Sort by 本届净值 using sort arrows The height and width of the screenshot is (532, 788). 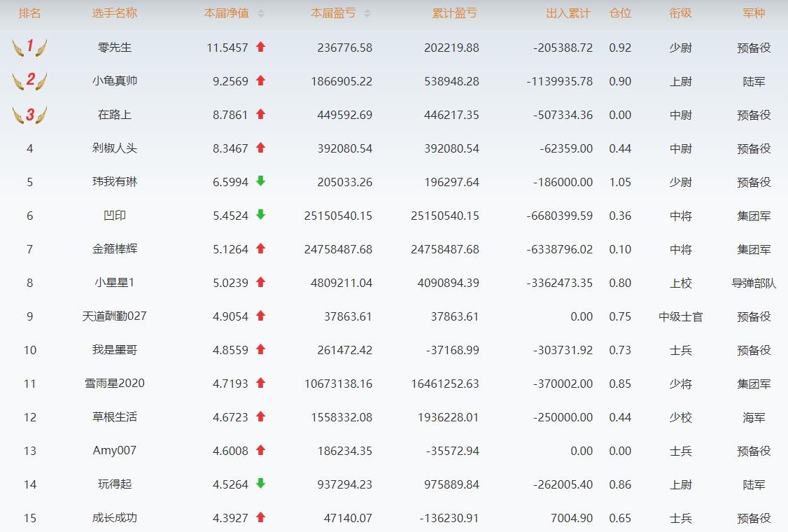click(261, 13)
